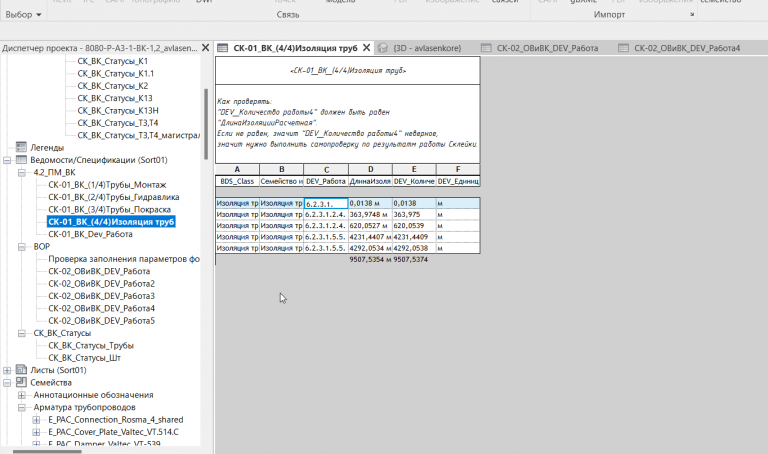
Task: Click the 4292,0538 cell
Action: [x=414, y=248]
